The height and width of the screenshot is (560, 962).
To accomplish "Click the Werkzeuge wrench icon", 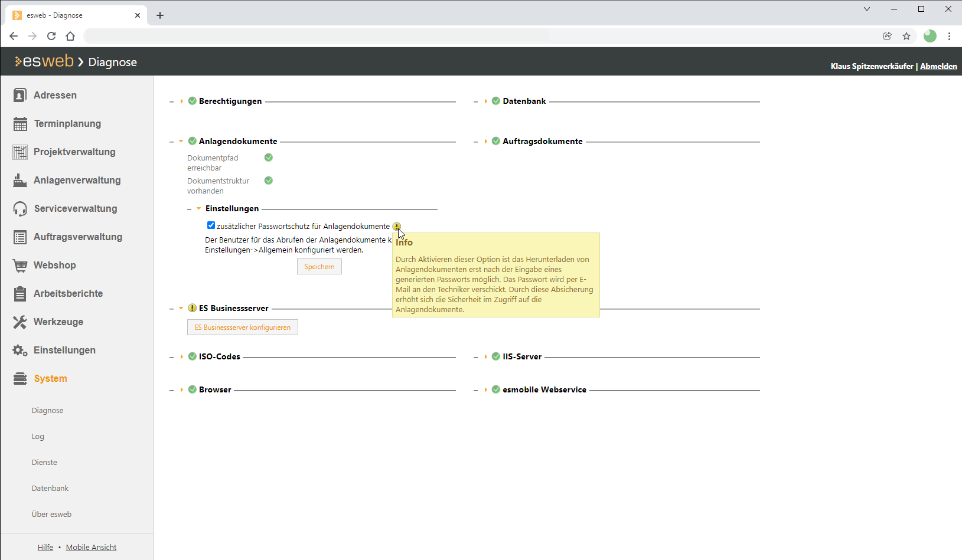I will pos(20,322).
